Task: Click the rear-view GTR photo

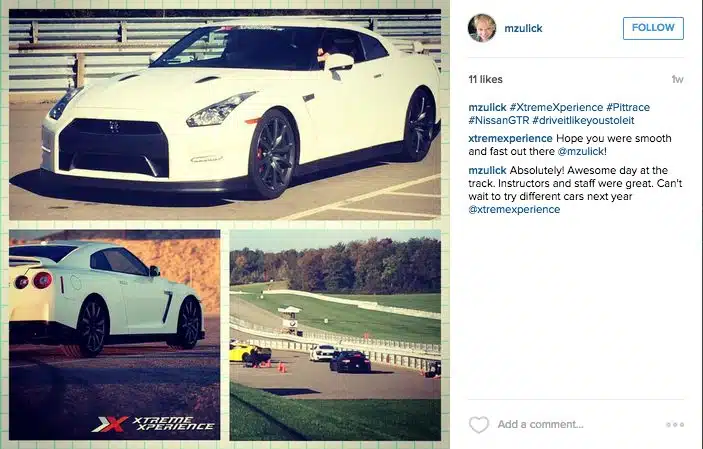Action: pyautogui.click(x=114, y=335)
